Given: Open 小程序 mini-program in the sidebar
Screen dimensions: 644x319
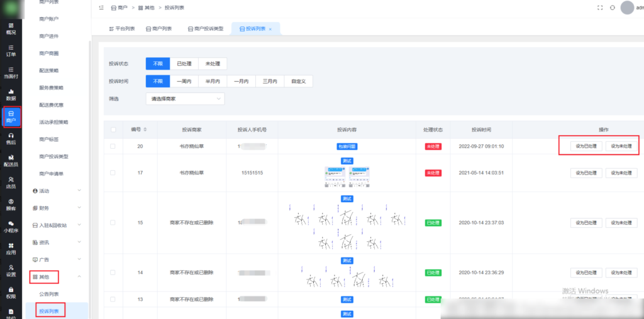Looking at the screenshot, I should pyautogui.click(x=11, y=226).
